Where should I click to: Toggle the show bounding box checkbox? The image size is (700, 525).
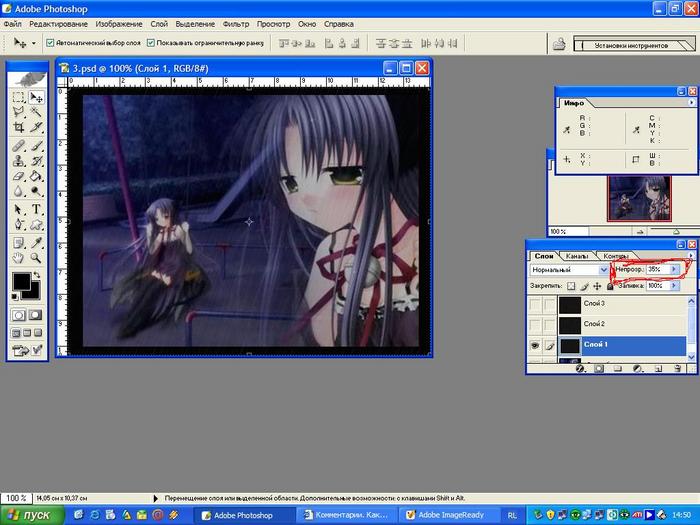151,43
